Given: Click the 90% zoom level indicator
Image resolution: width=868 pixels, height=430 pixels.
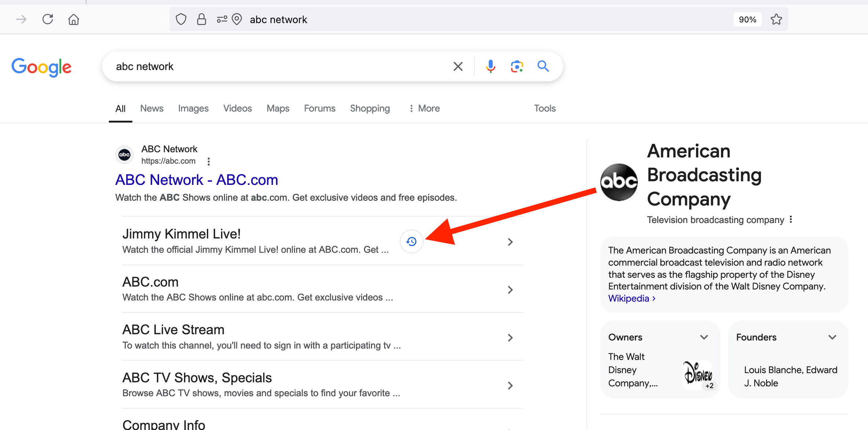Looking at the screenshot, I should click(x=747, y=19).
